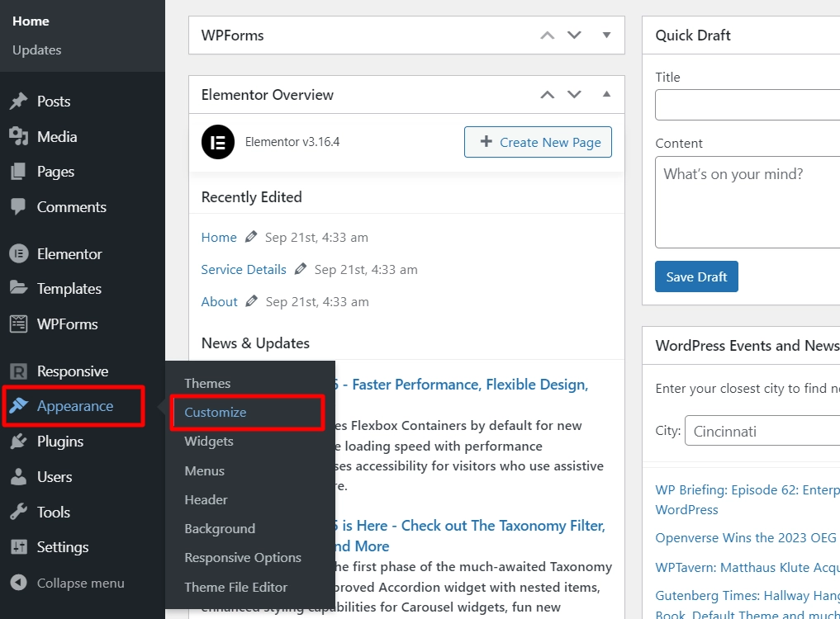Click the pencil edit icon beside About
Image resolution: width=840 pixels, height=619 pixels.
[251, 301]
